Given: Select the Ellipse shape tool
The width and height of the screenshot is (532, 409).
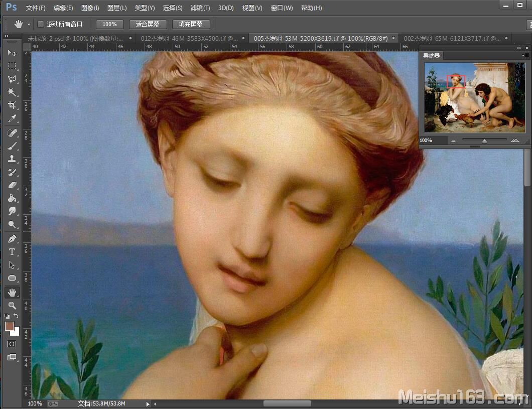Looking at the screenshot, I should [12, 278].
